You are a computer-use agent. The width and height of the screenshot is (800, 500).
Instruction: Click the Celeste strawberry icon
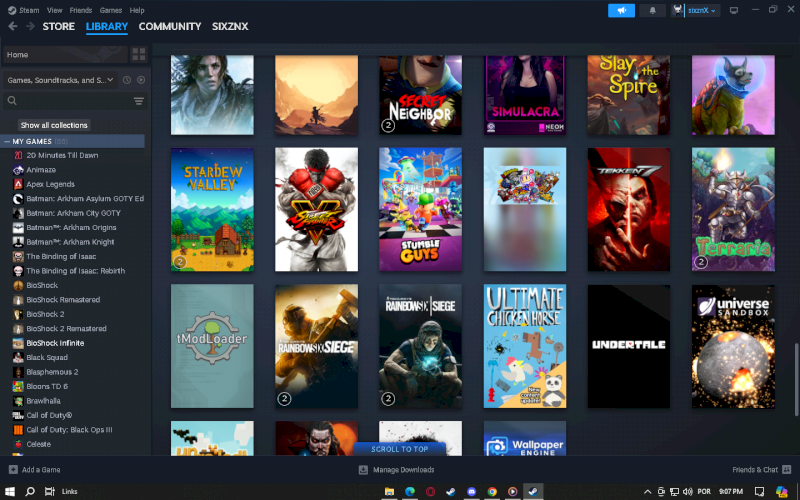[x=18, y=444]
